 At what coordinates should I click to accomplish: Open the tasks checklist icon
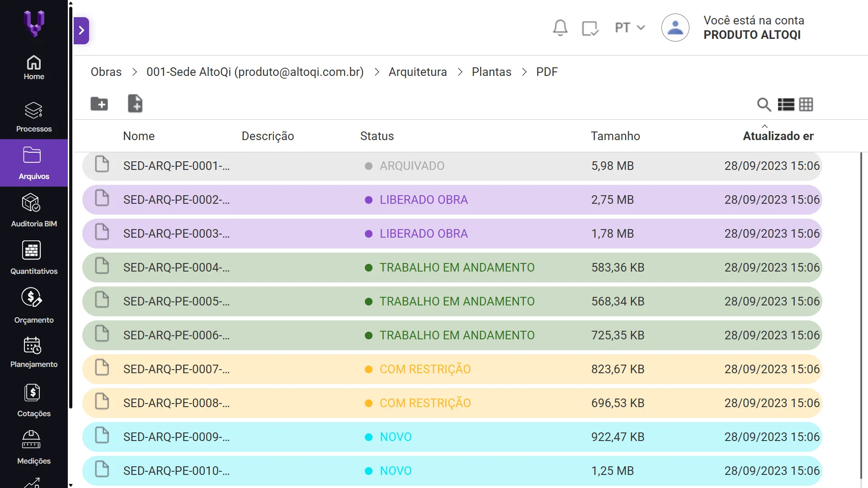pos(590,28)
